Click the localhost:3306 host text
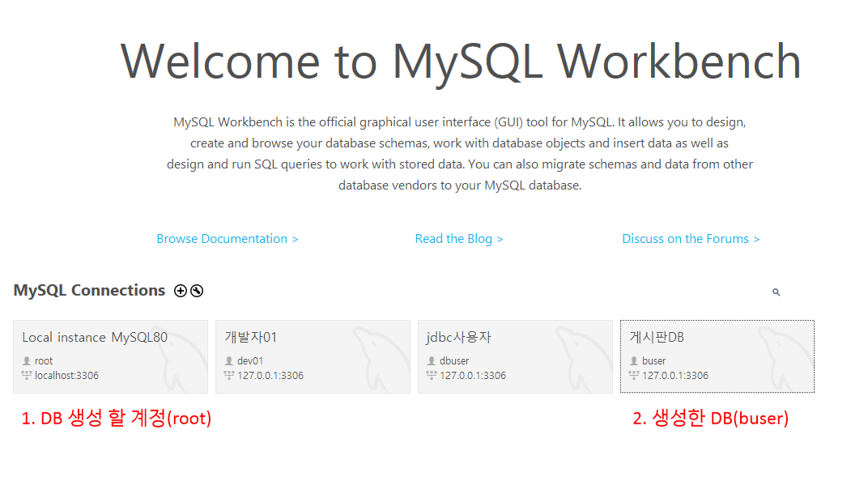Screen dimensions: 868x490 coord(66,375)
